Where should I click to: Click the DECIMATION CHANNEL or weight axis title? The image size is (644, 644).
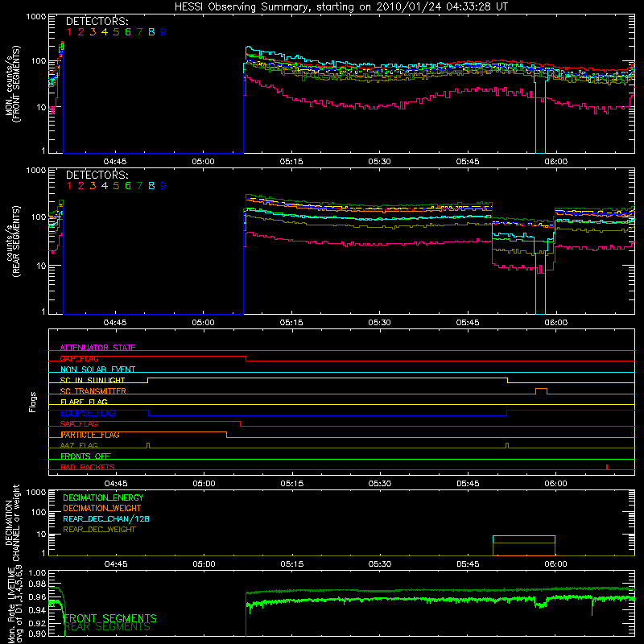(x=13, y=523)
